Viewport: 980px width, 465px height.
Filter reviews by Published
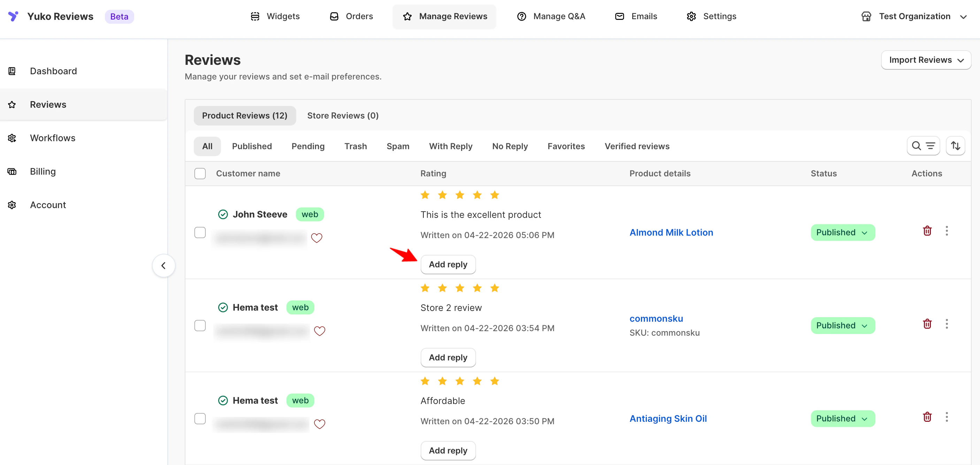point(252,146)
